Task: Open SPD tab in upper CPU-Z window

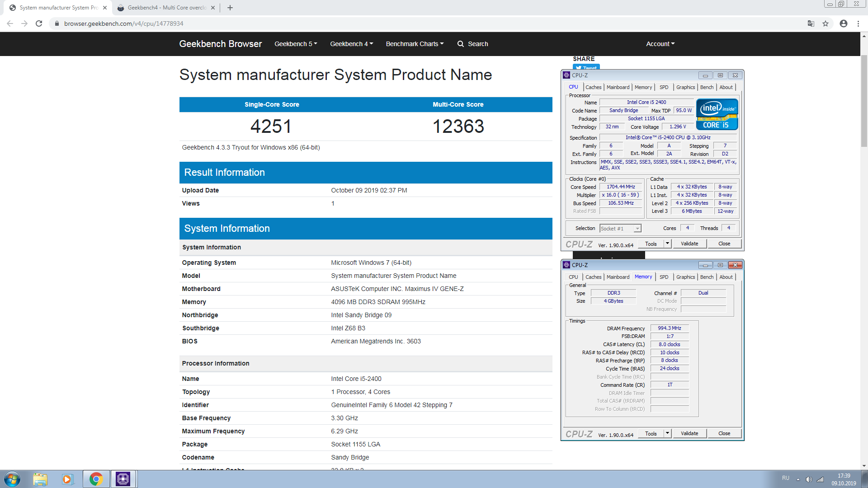Action: pos(664,87)
